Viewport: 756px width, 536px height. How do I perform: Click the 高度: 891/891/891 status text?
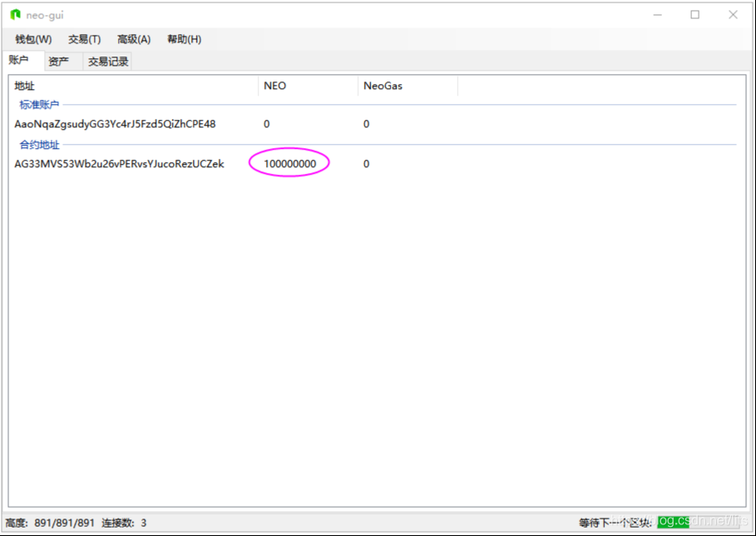[x=50, y=523]
